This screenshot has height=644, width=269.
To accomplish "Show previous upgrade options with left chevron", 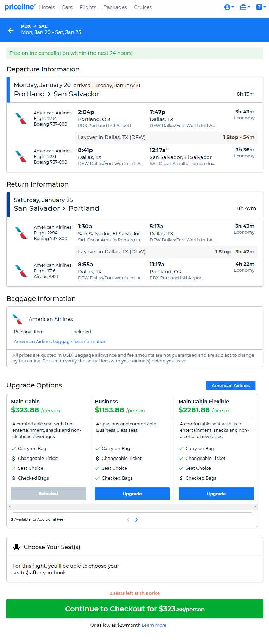I will [128, 520].
